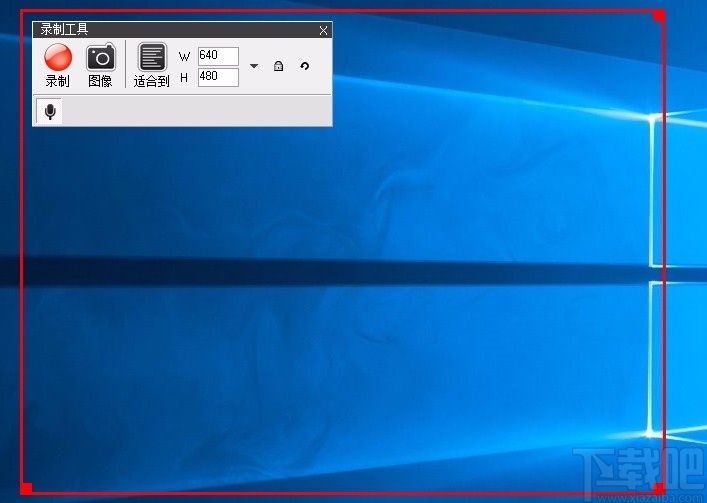Screen dimensions: 707x503
Task: Click the H height input field
Action: tap(218, 77)
